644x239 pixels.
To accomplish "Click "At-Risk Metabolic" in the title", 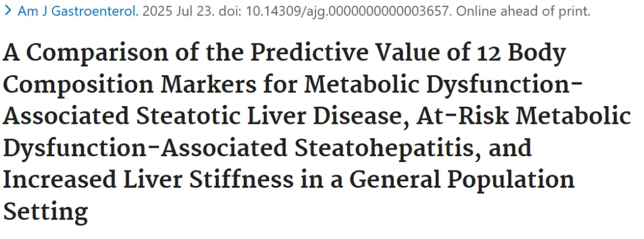I will point(524,116).
